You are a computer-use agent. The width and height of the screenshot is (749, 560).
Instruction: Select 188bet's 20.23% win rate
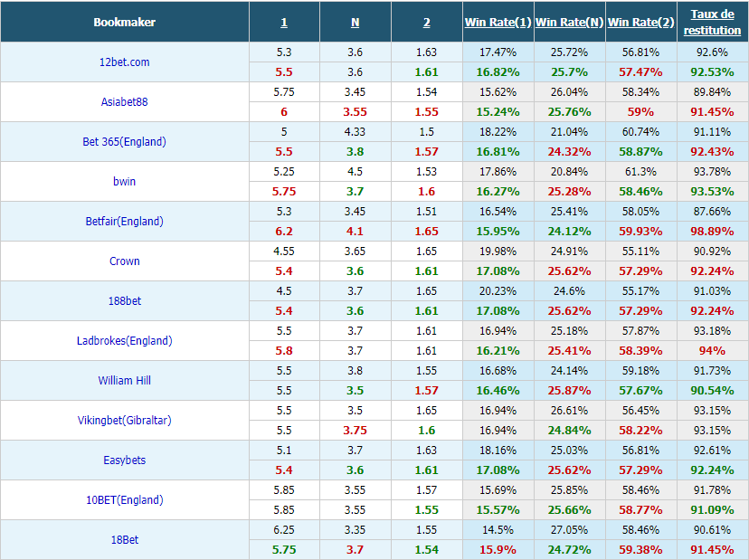coord(498,291)
